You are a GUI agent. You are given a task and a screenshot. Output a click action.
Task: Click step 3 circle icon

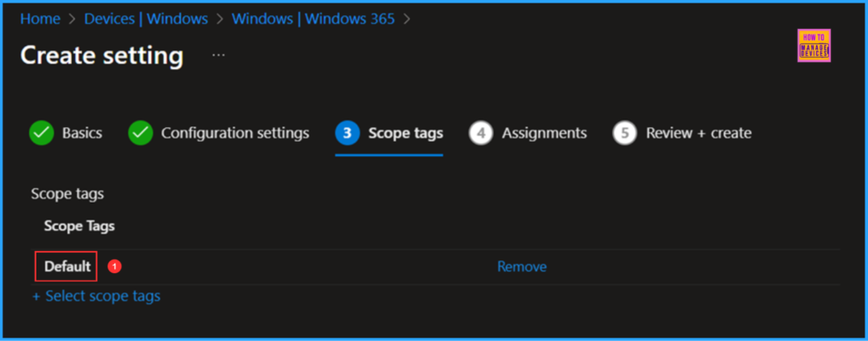coord(347,133)
